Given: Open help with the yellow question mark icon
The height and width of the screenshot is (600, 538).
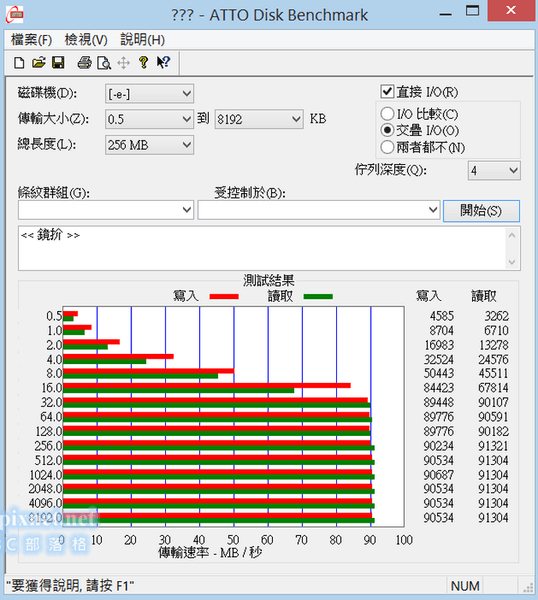Looking at the screenshot, I should coord(143,62).
